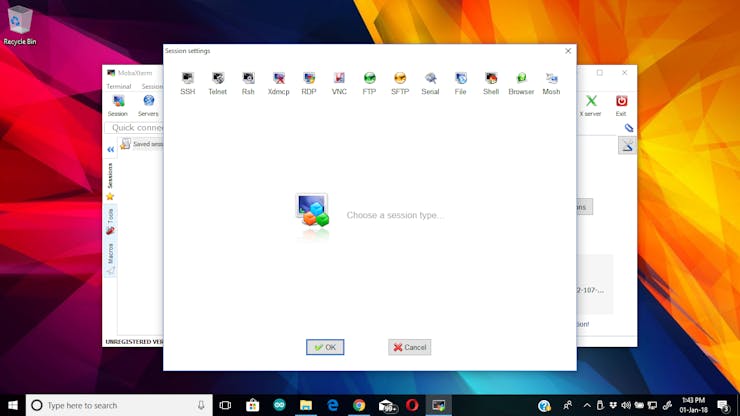Open the Arduino taskbar icon
This screenshot has width=740, height=416.
pos(279,405)
